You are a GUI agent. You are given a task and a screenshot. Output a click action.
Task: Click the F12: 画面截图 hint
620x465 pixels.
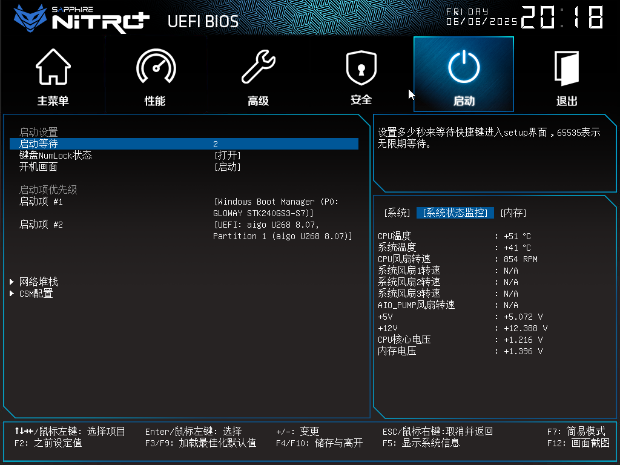[x=578, y=443]
